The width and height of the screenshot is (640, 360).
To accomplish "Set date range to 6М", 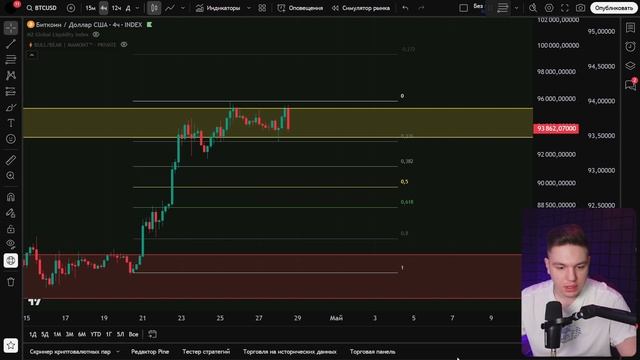I will [x=82, y=334].
